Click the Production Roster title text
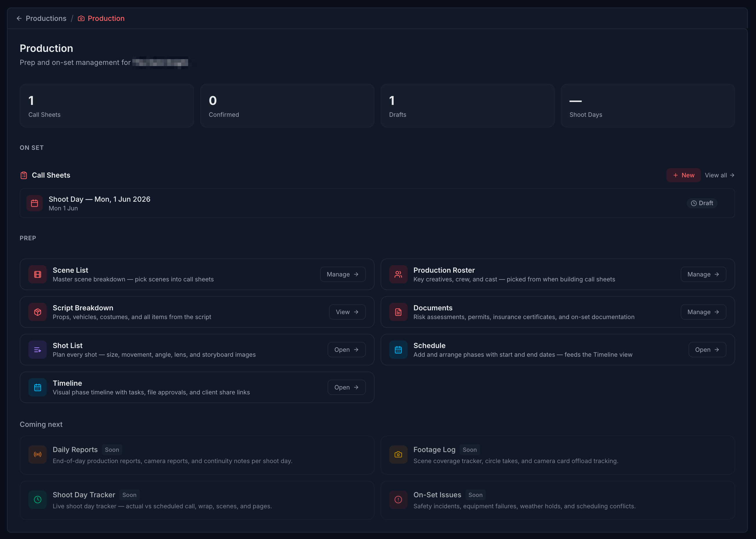The width and height of the screenshot is (756, 539). click(x=444, y=270)
